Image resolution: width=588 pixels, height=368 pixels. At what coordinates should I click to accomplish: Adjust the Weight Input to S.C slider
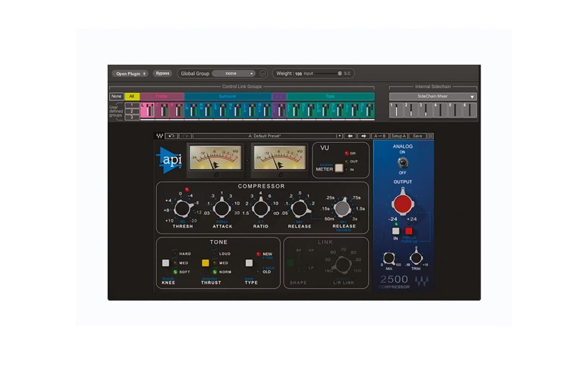pos(328,74)
